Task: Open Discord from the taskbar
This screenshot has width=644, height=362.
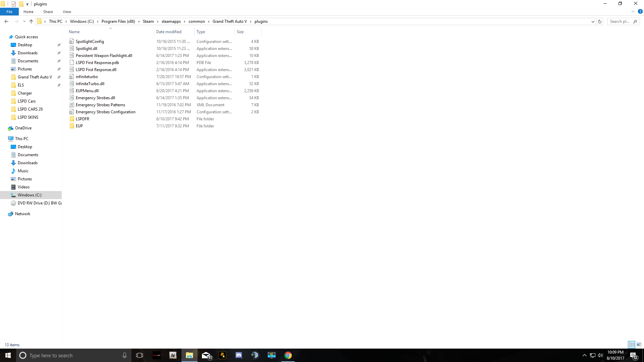Action: [x=238, y=355]
